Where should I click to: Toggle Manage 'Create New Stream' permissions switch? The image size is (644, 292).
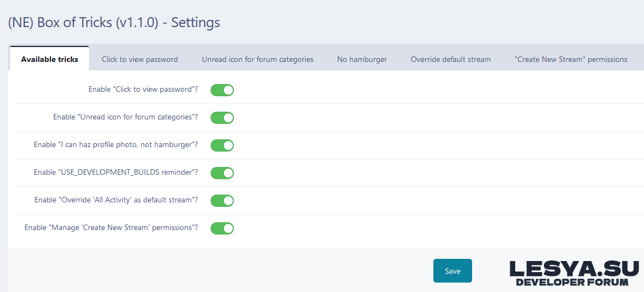click(222, 228)
